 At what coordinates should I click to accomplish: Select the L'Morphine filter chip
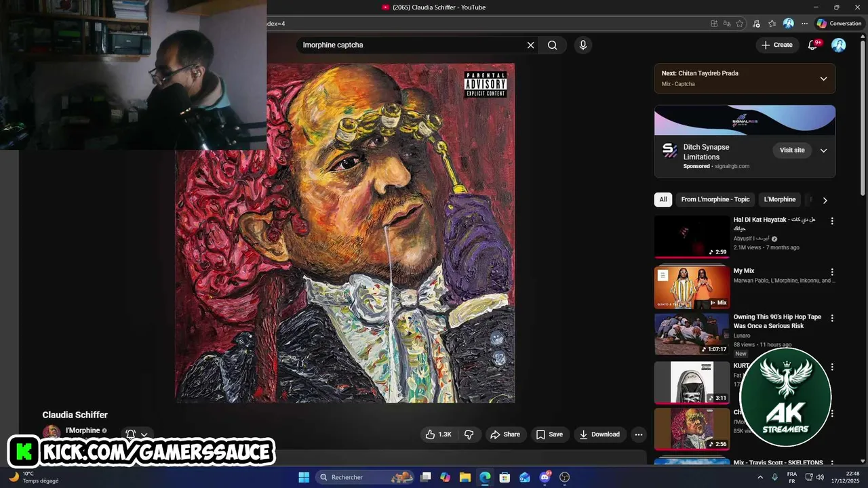pos(780,199)
